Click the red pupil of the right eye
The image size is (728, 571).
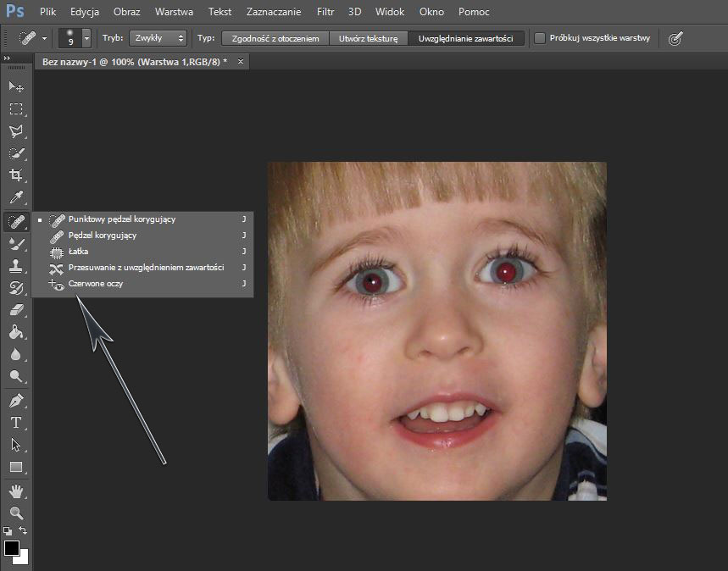tap(506, 272)
